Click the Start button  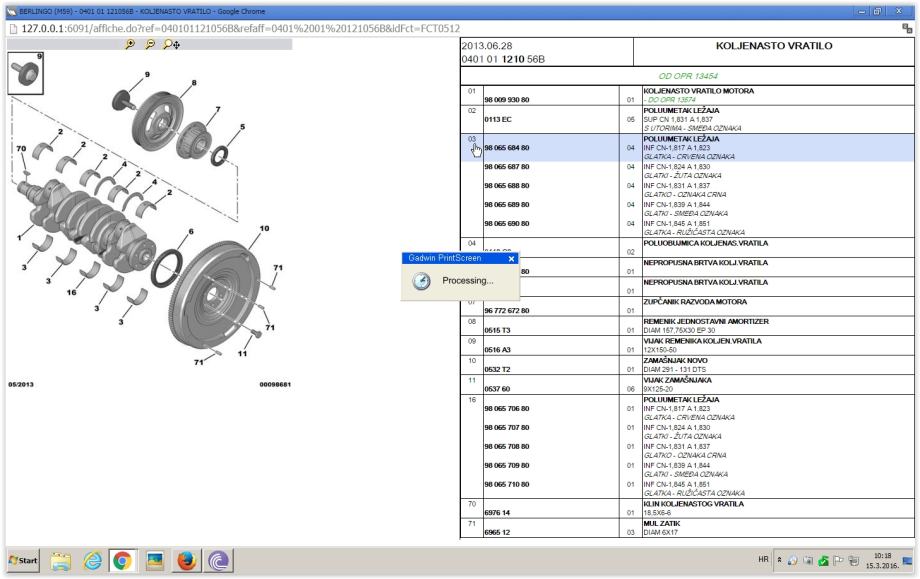coord(20,562)
